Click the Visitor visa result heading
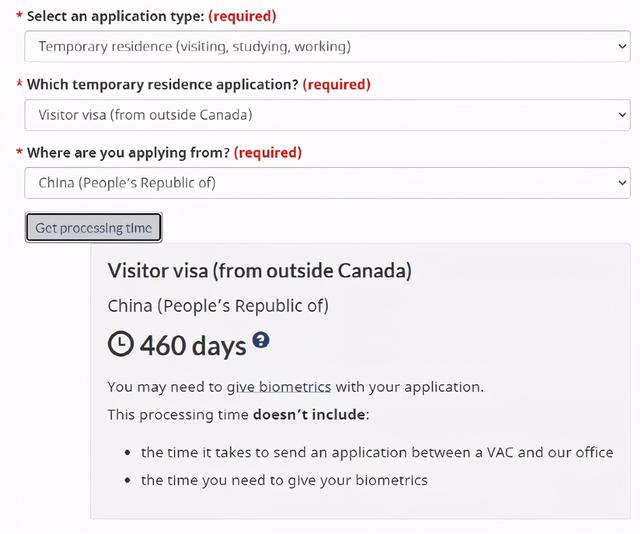This screenshot has width=640, height=534. pyautogui.click(x=259, y=270)
